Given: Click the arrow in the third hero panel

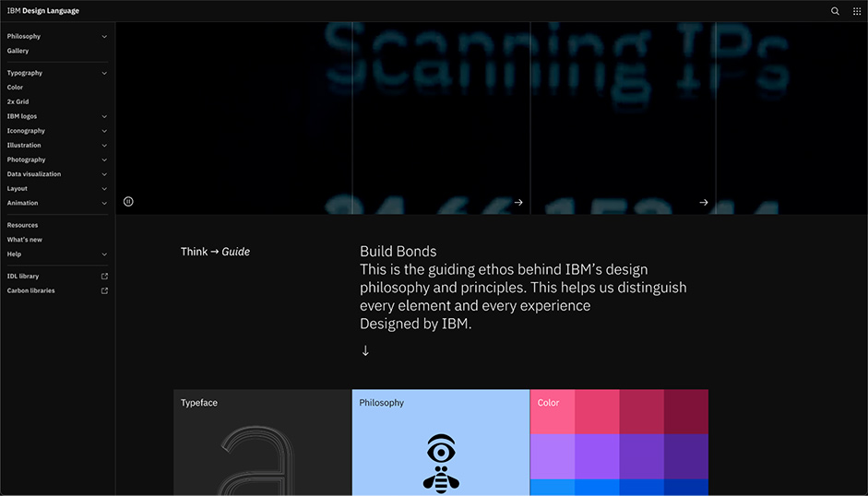Looking at the screenshot, I should click(704, 203).
